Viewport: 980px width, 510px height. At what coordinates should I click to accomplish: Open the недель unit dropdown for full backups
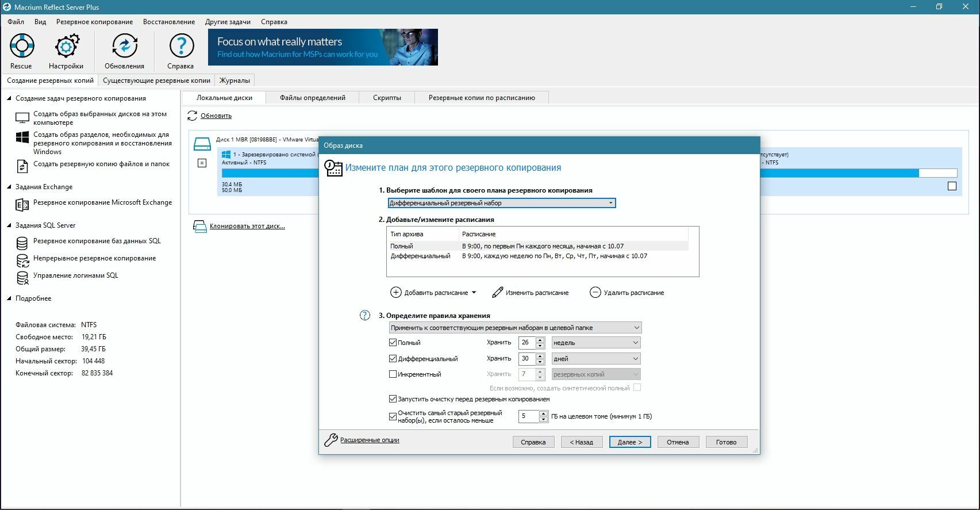pos(596,343)
